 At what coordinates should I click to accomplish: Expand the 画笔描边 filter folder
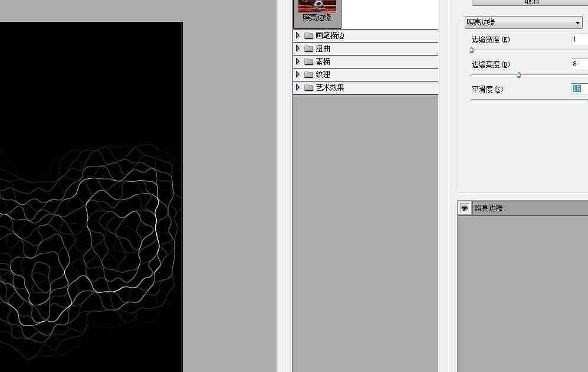[298, 35]
